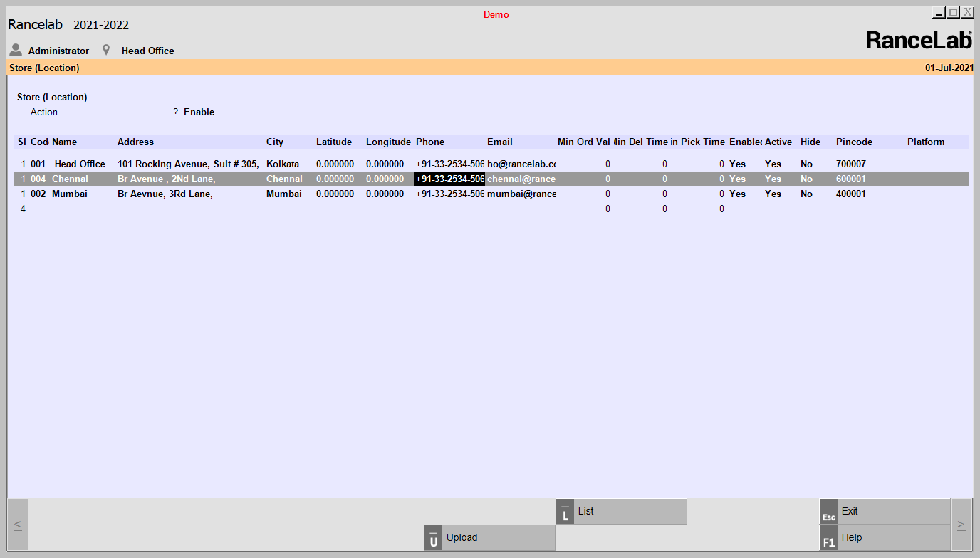
Task: Select the Chennai store name cell
Action: (70, 179)
